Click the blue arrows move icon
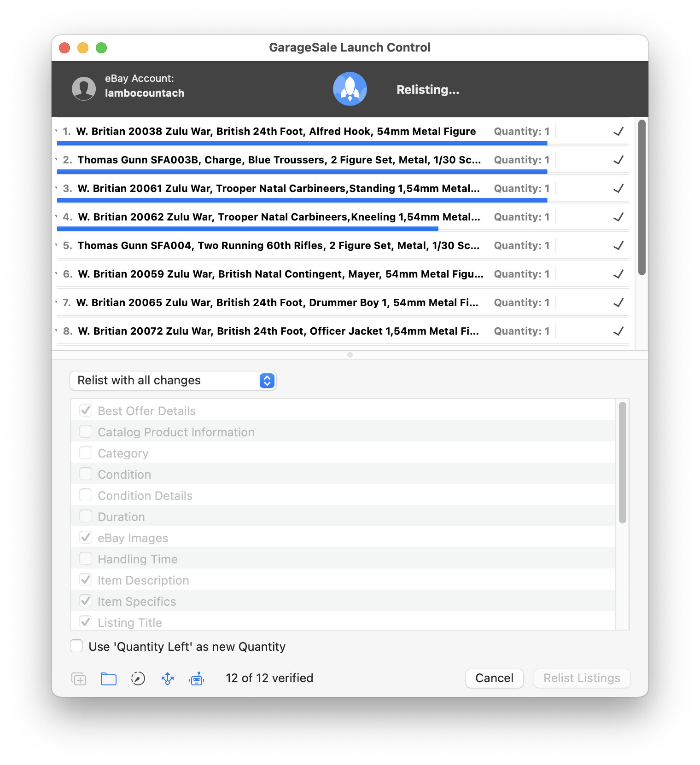The height and width of the screenshot is (765, 700). (168, 678)
